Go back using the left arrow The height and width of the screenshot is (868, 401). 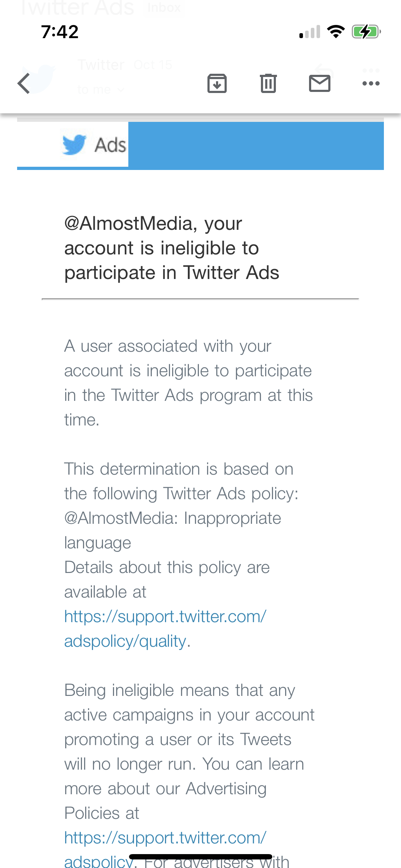tap(24, 83)
